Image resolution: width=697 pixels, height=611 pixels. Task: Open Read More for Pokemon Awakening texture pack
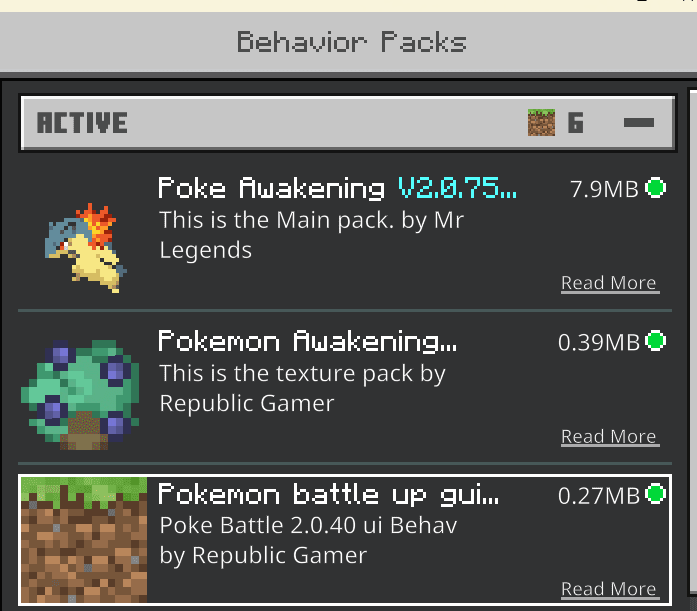tap(610, 437)
